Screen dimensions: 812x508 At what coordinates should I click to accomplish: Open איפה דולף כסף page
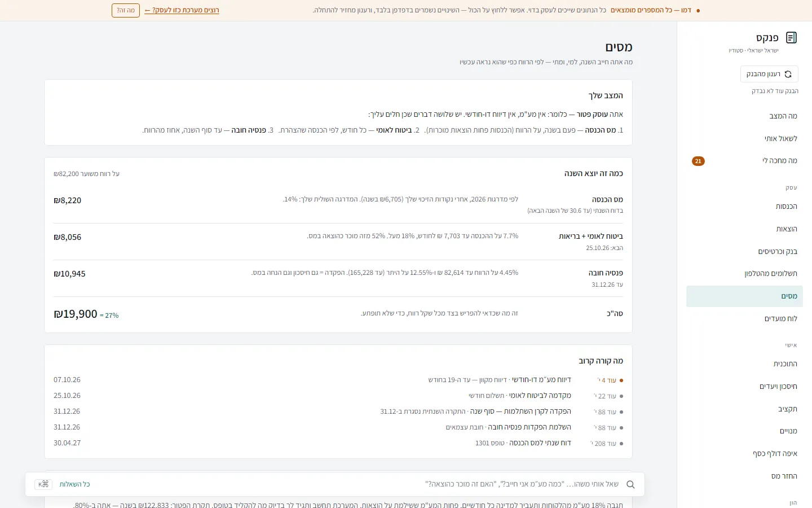pyautogui.click(x=744, y=454)
